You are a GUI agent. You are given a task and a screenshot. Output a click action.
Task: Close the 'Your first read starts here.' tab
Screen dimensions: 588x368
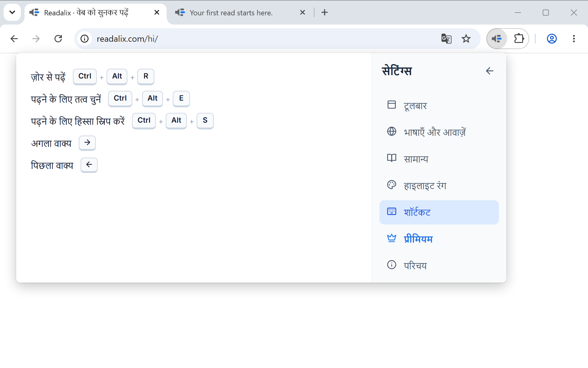303,12
